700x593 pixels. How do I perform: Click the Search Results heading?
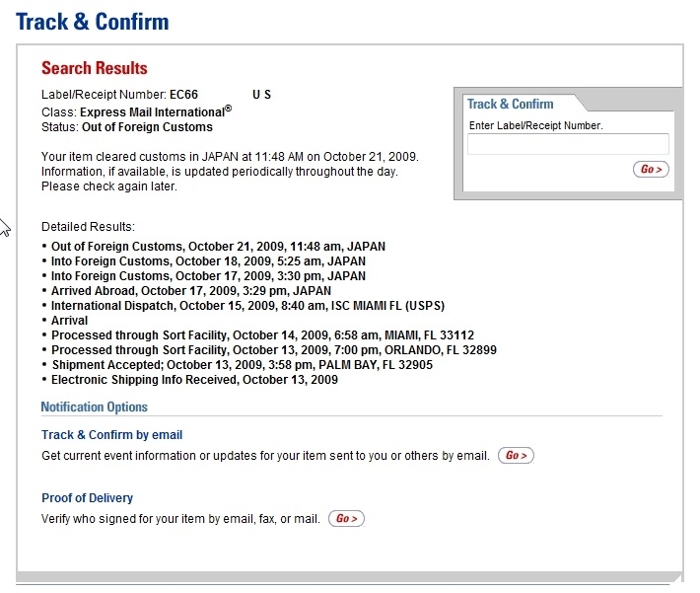coord(95,69)
